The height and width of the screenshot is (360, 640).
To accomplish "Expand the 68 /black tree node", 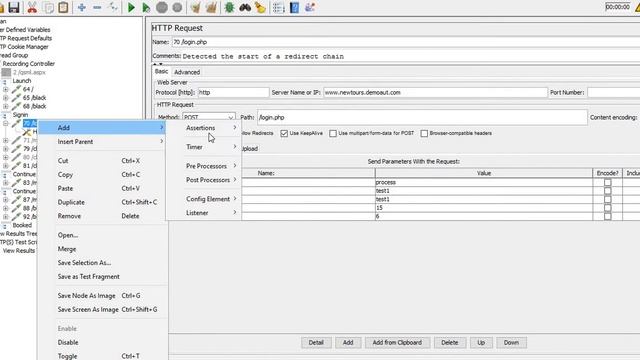I will tap(5, 106).
